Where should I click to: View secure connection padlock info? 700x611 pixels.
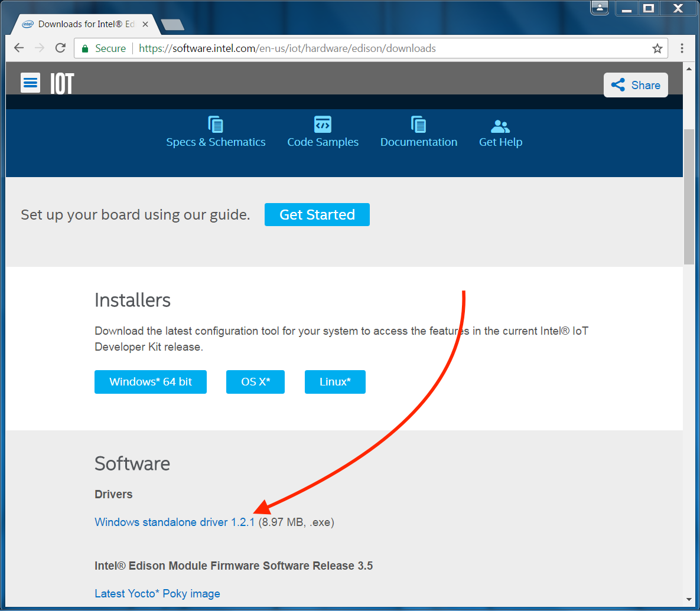tap(85, 48)
